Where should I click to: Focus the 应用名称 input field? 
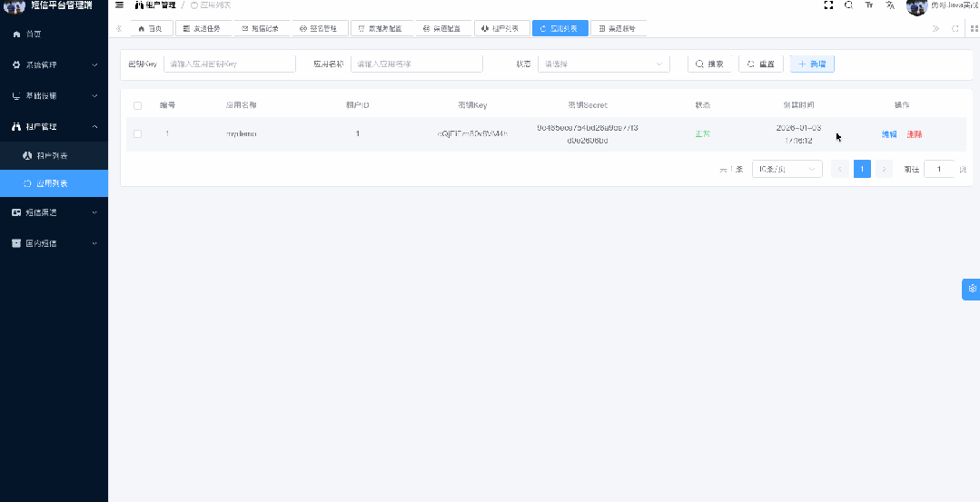tap(416, 64)
